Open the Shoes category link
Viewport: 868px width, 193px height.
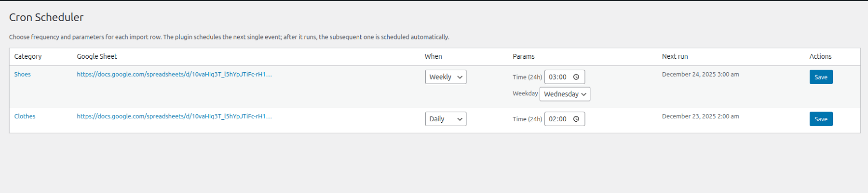[23, 74]
